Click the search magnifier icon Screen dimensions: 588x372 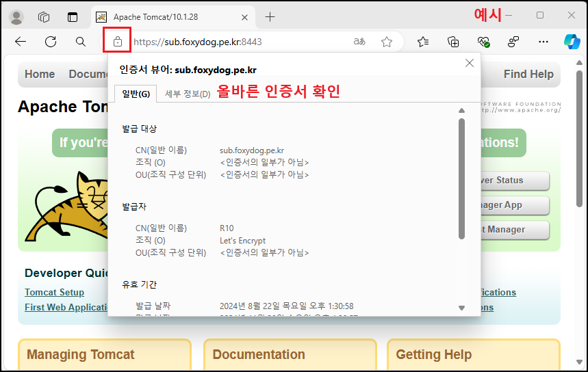pos(80,42)
